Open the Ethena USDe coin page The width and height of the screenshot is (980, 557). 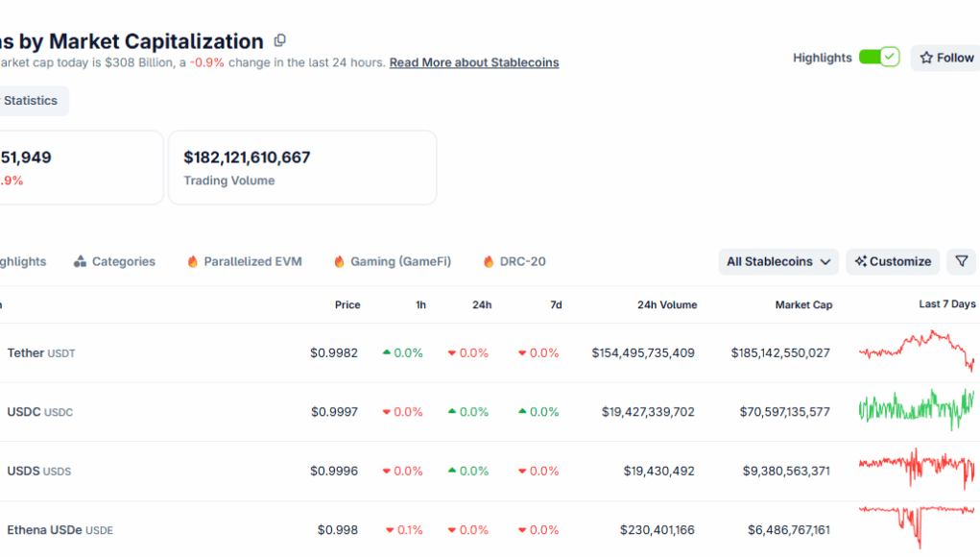46,530
